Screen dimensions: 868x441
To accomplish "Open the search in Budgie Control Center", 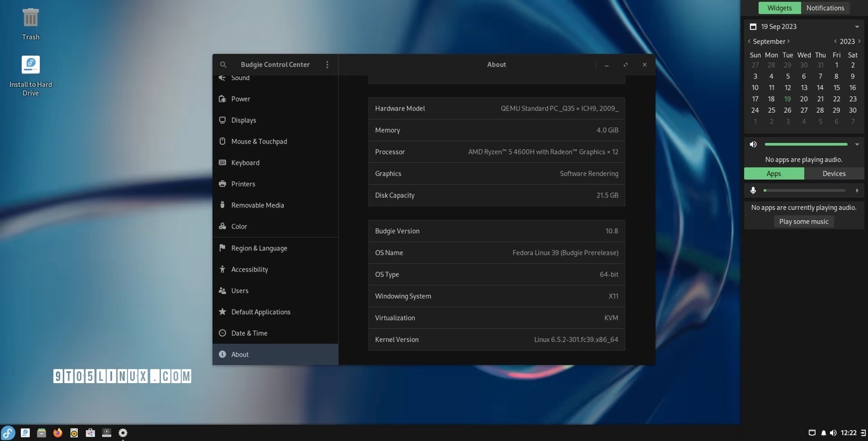I will [x=223, y=65].
